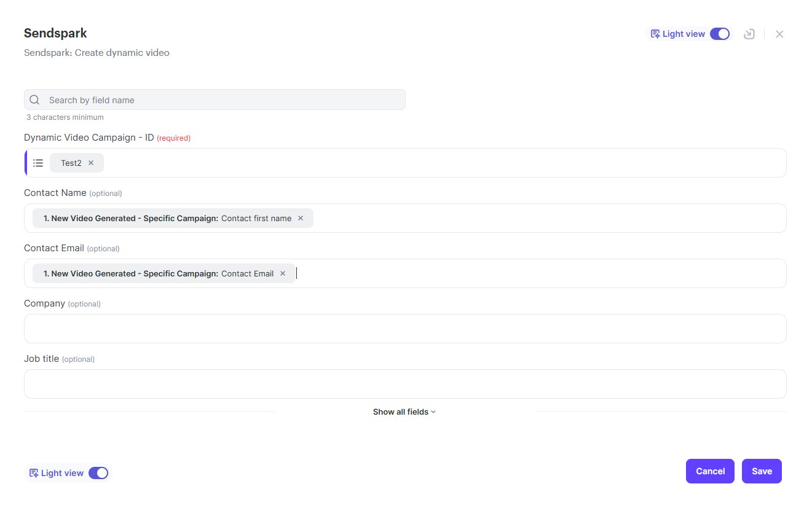Select the Contact Email chip text
The width and height of the screenshot is (812, 508).
[247, 273]
